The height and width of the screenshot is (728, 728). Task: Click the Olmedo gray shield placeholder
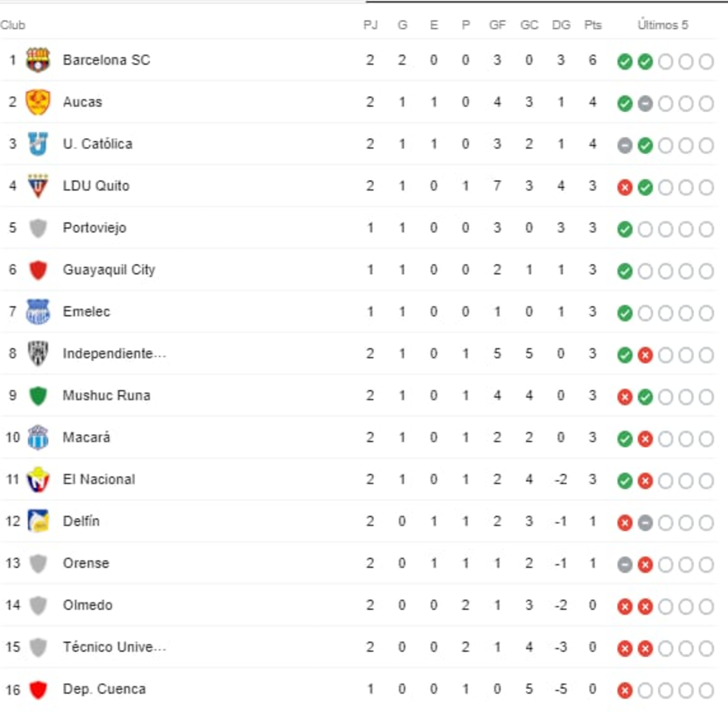pos(38,605)
